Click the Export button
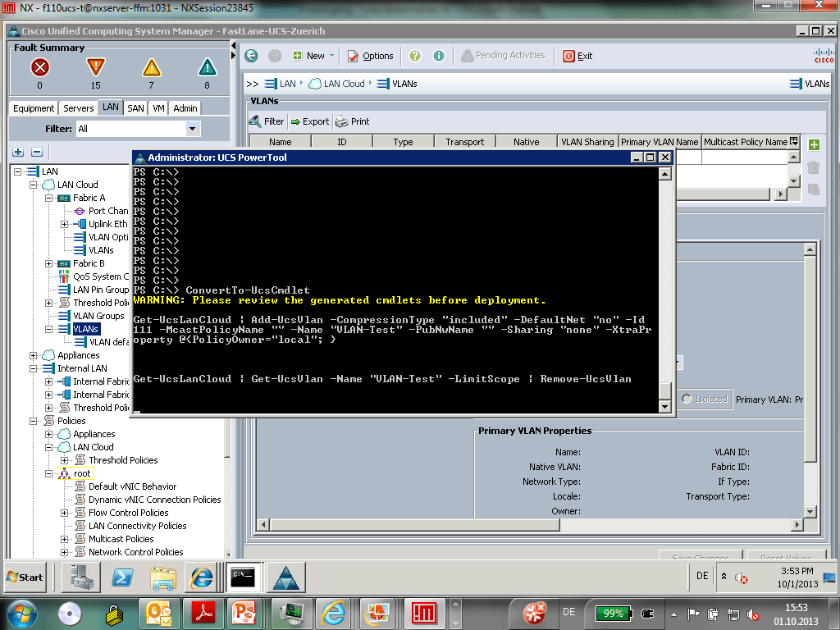This screenshot has height=630, width=840. pos(310,121)
